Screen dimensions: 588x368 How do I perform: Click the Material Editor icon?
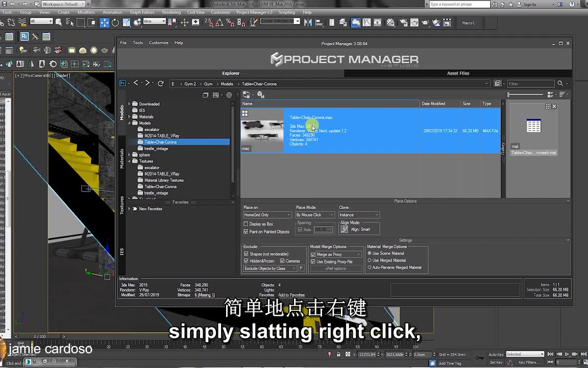coord(390,22)
